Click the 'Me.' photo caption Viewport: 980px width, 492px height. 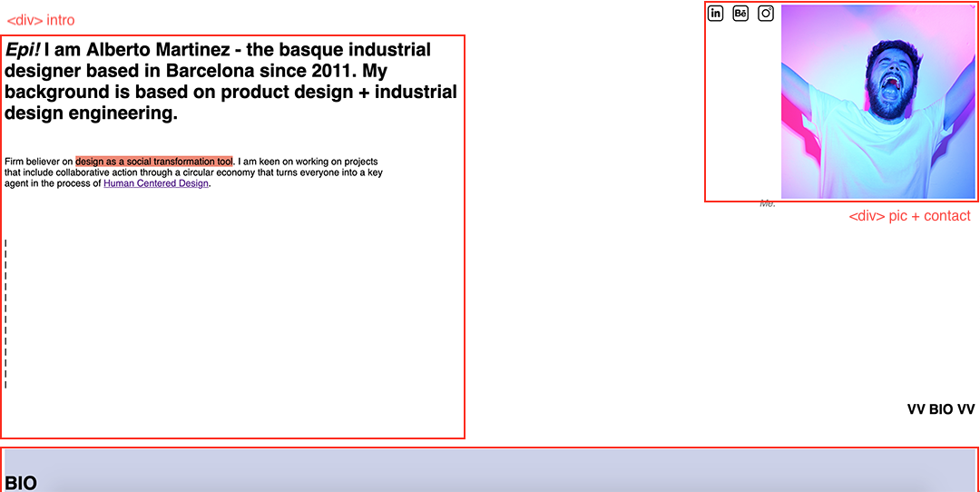(768, 204)
